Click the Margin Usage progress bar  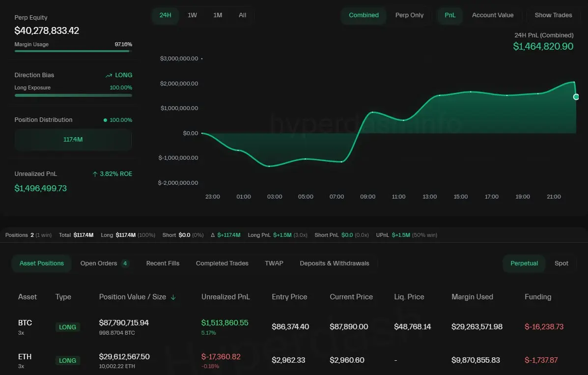(73, 51)
